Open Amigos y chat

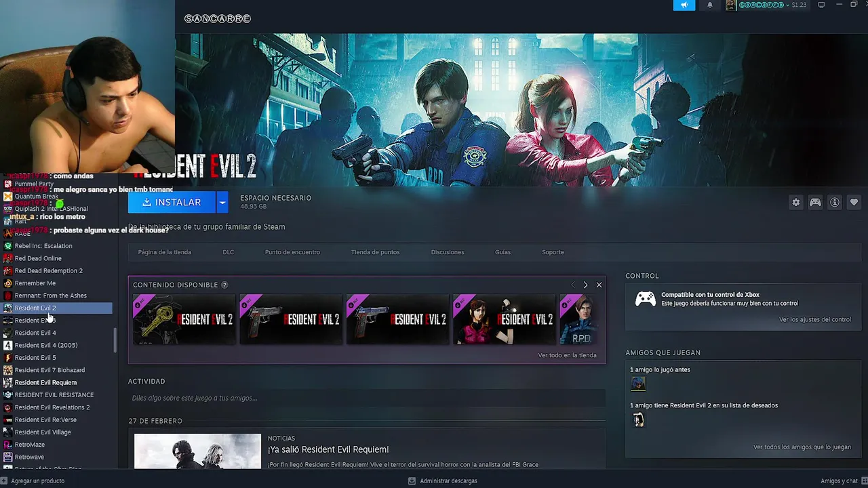click(x=839, y=481)
